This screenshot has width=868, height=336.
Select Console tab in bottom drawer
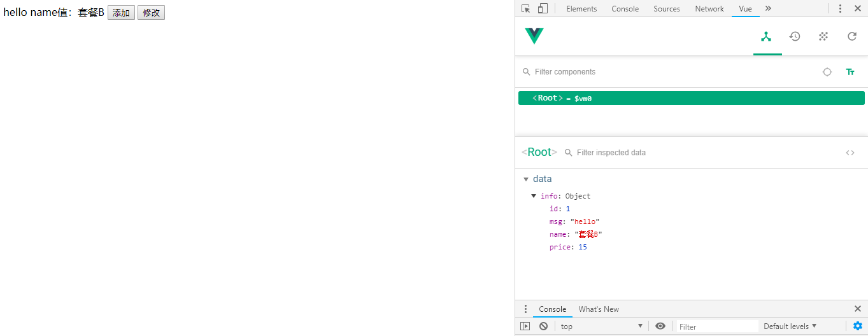[x=552, y=309]
